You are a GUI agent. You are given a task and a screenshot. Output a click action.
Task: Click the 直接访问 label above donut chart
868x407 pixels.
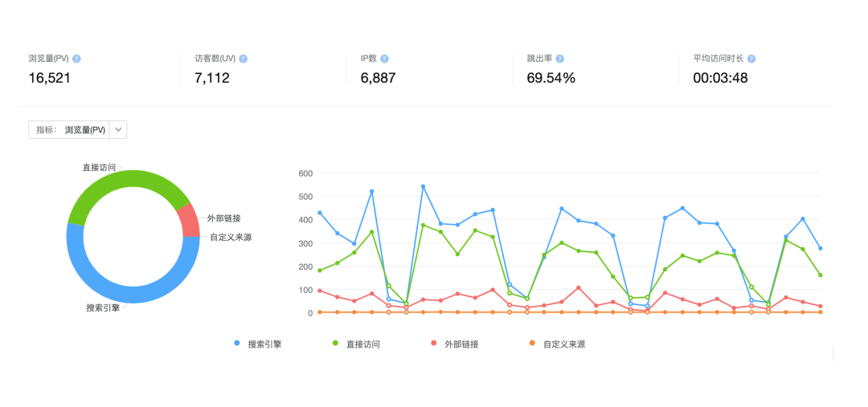point(98,167)
